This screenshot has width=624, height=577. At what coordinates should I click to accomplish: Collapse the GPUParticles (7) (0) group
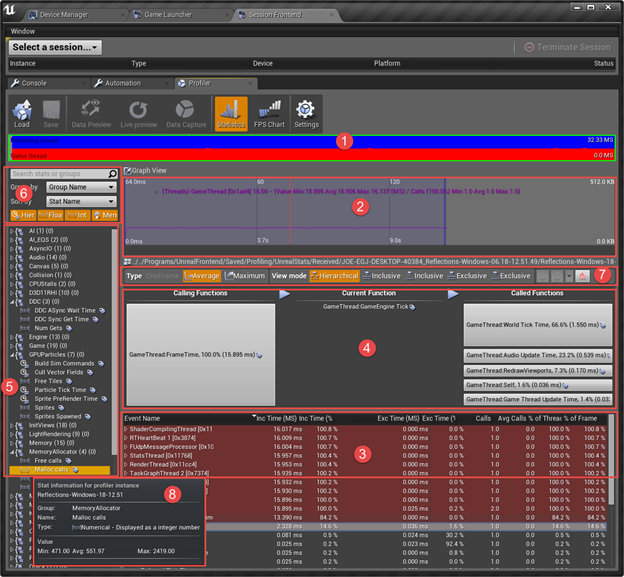pyautogui.click(x=12, y=355)
